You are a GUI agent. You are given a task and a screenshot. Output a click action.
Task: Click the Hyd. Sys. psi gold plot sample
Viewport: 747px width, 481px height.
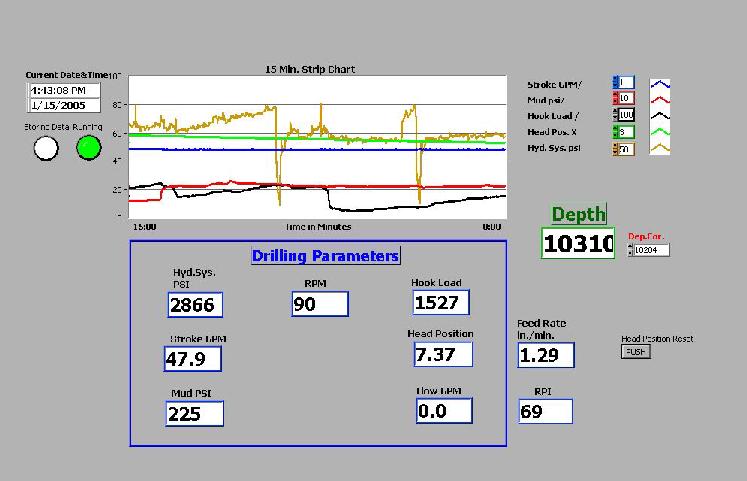(x=660, y=148)
